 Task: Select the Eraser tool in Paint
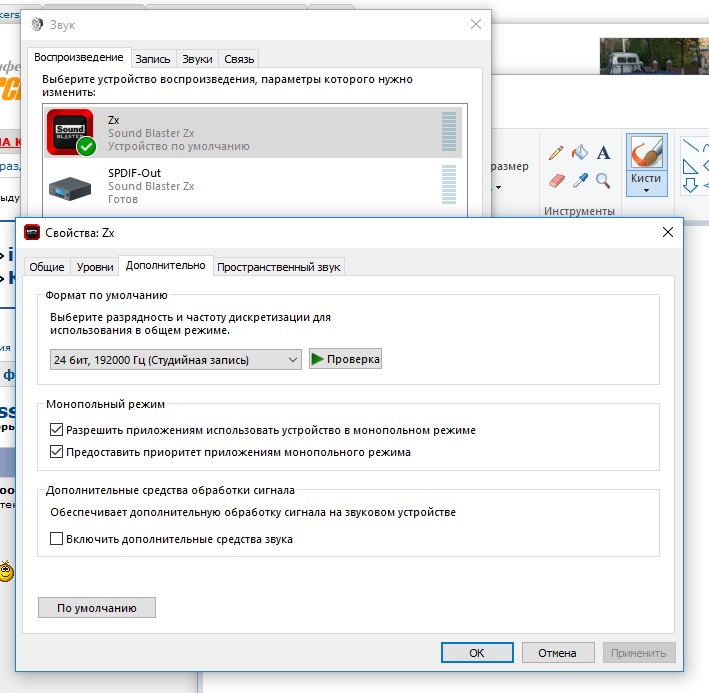(x=557, y=180)
